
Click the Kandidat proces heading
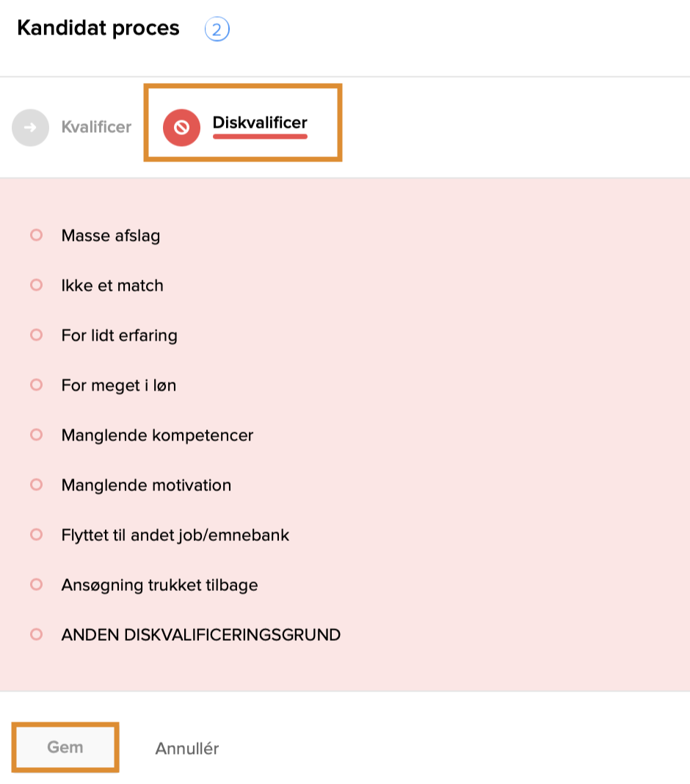[x=98, y=28]
